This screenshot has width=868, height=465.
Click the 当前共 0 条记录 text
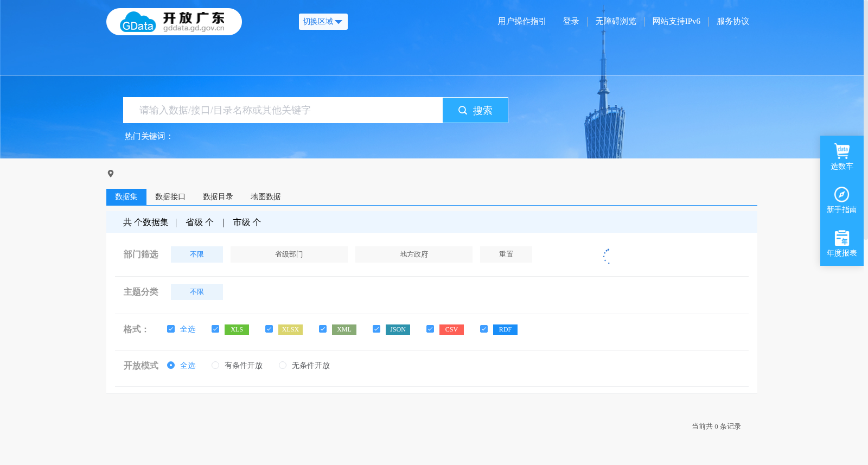click(x=716, y=426)
